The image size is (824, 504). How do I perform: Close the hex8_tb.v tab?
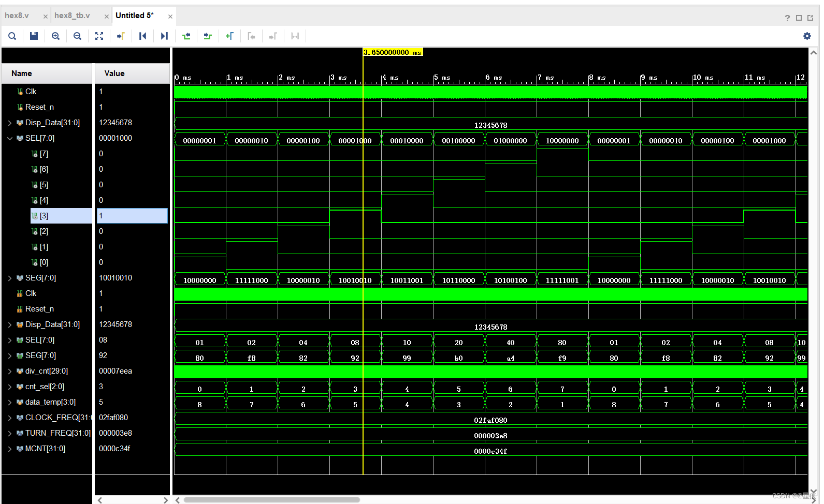pos(107,17)
